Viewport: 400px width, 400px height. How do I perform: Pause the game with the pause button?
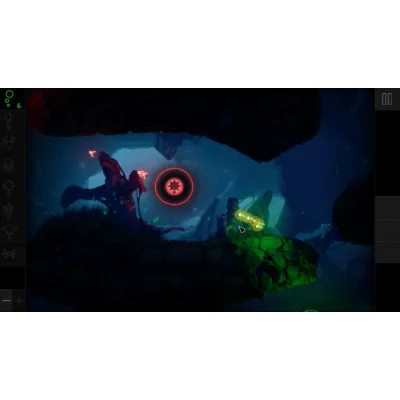point(387,99)
